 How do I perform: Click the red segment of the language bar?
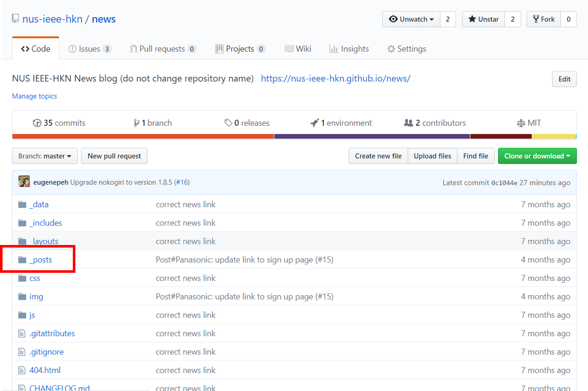point(143,137)
